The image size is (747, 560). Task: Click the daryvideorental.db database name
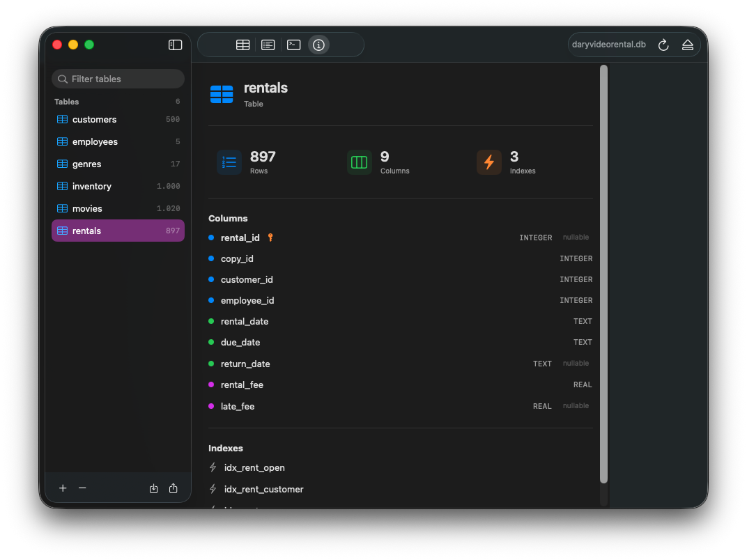[609, 45]
